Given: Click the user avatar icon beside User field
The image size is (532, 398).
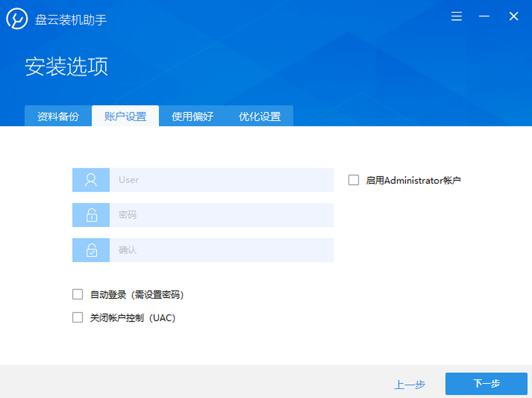Looking at the screenshot, I should [91, 180].
